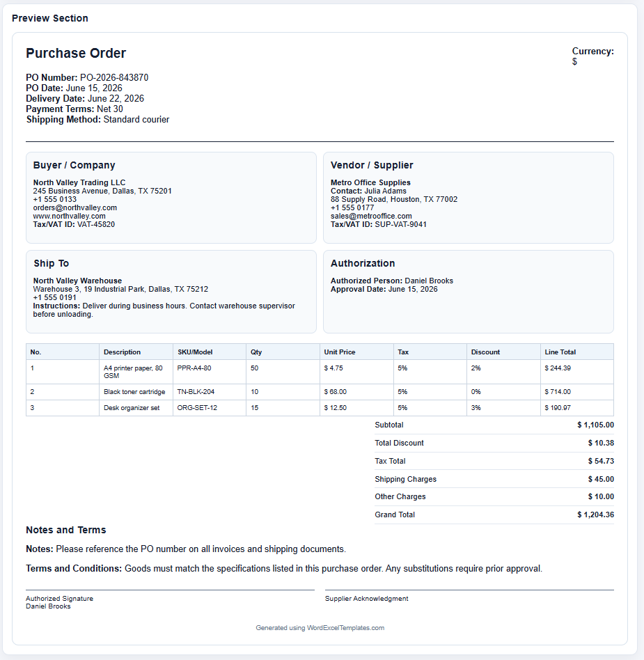
Task: Click the Terms and Conditions paragraph
Action: pos(284,569)
